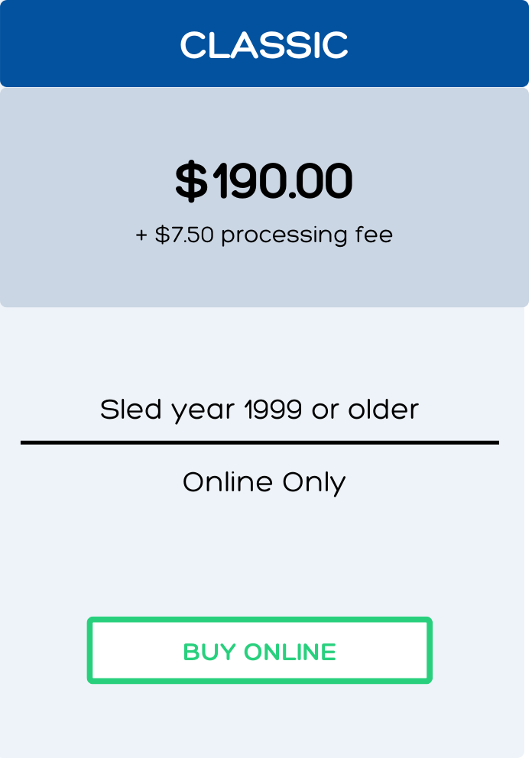532x758 pixels.
Task: Click the word ONLINE inside green button
Action: pos(290,652)
